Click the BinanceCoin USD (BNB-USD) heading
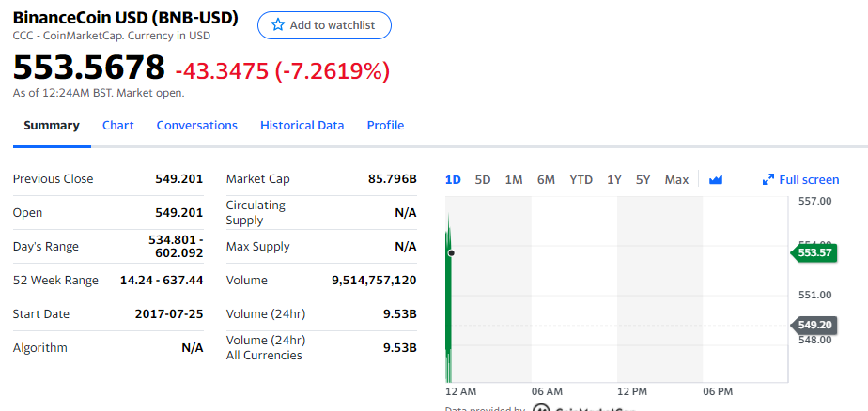This screenshot has width=868, height=411. coord(126,18)
